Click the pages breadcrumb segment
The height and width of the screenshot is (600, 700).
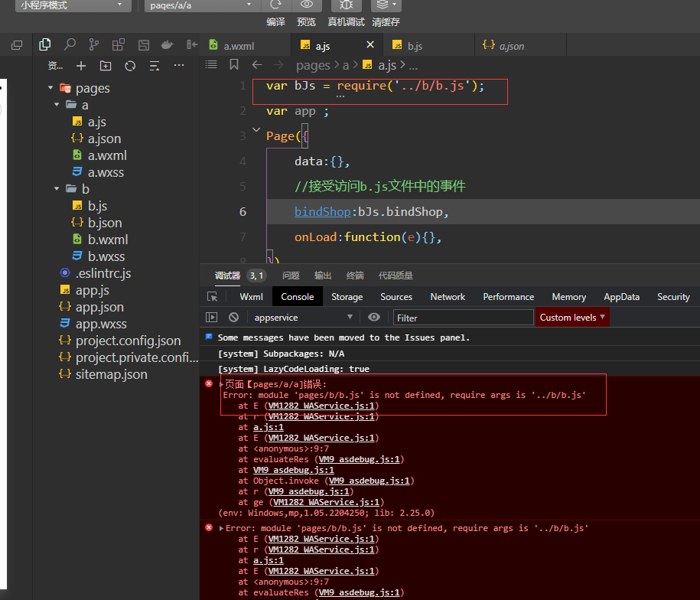pyautogui.click(x=313, y=66)
